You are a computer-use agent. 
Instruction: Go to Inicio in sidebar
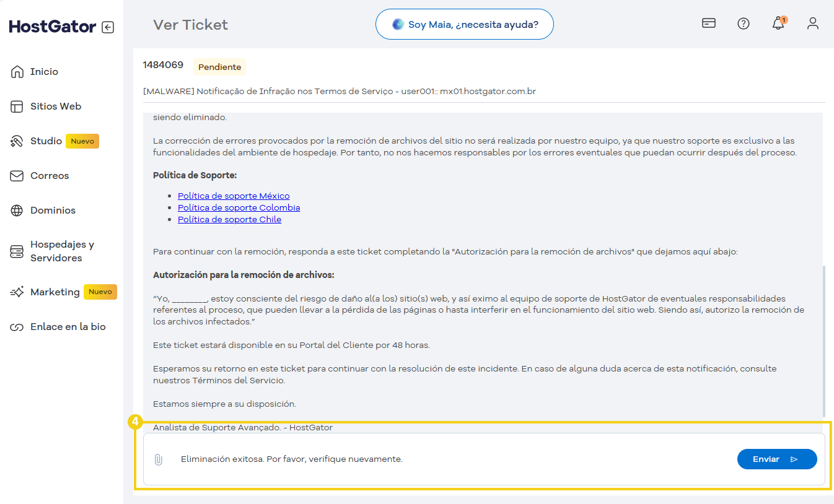(44, 72)
